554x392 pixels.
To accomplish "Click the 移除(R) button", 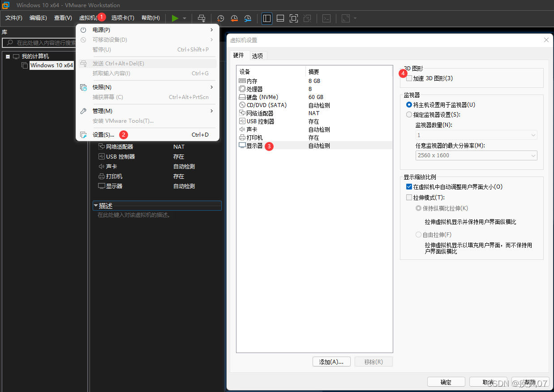I will 374,362.
